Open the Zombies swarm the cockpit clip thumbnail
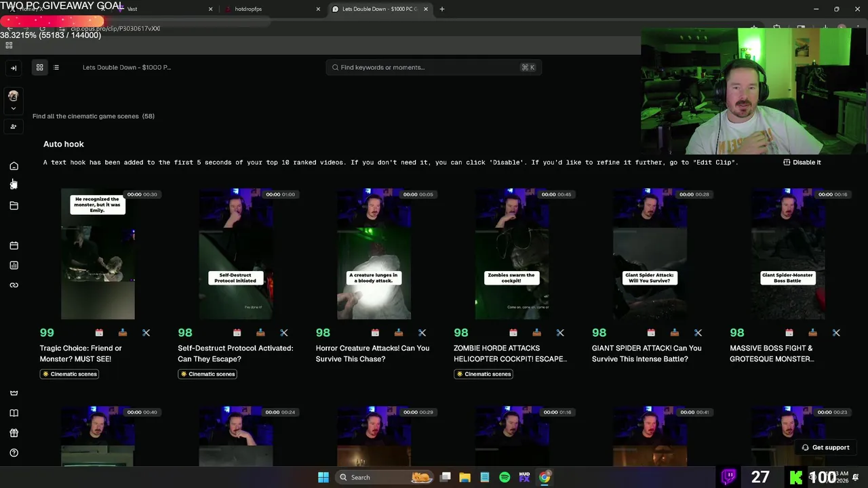Screen dimensions: 868x488 [512, 253]
